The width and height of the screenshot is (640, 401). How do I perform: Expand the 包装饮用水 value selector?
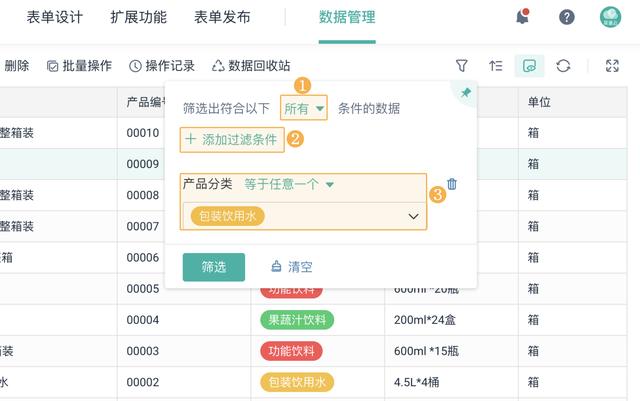[x=304, y=216]
